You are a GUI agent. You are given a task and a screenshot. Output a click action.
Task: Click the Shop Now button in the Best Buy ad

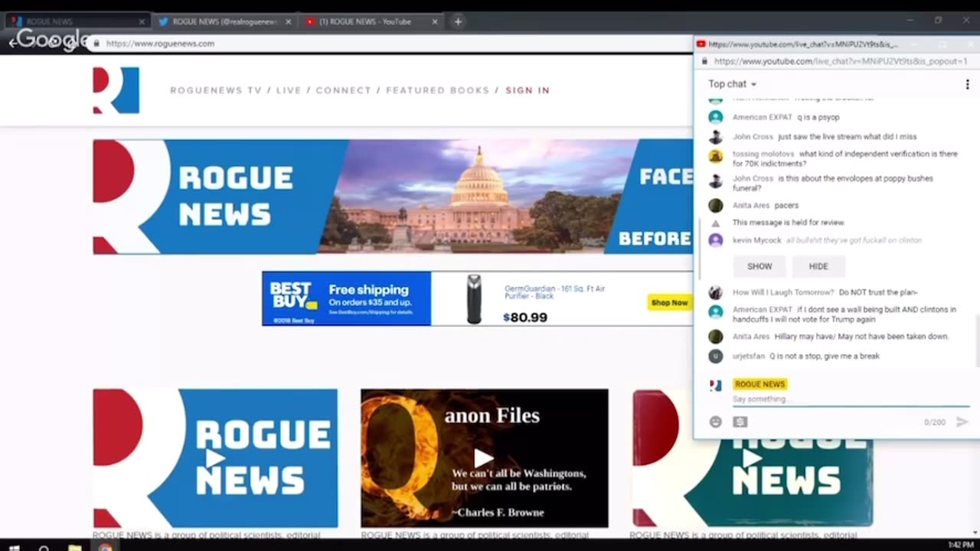(669, 302)
